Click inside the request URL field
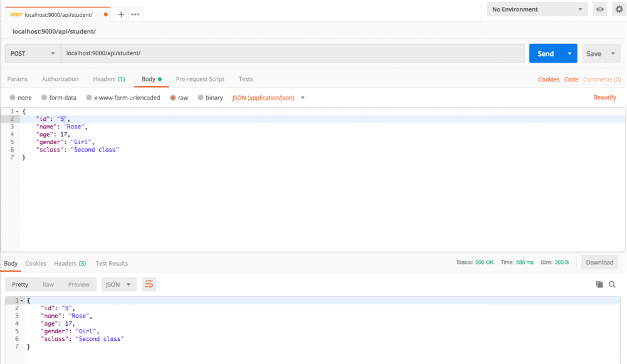The height and width of the screenshot is (364, 627). click(251, 53)
